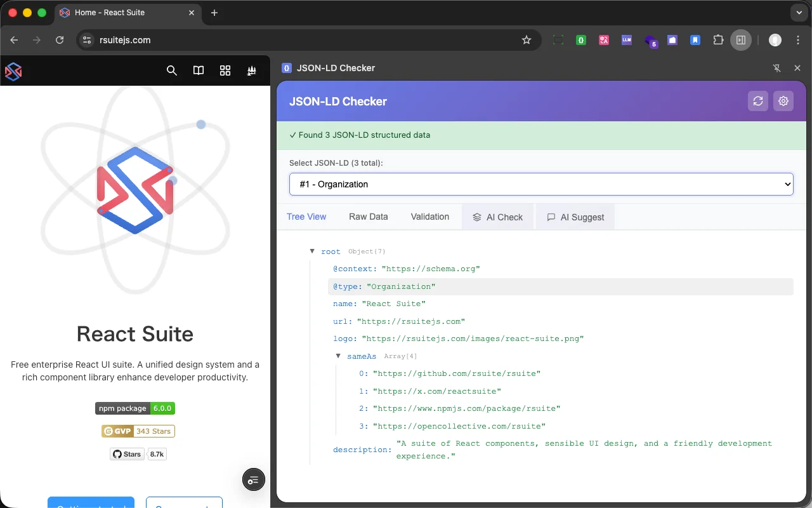Image resolution: width=812 pixels, height=508 pixels.
Task: Open the AI Check tab
Action: coord(498,217)
